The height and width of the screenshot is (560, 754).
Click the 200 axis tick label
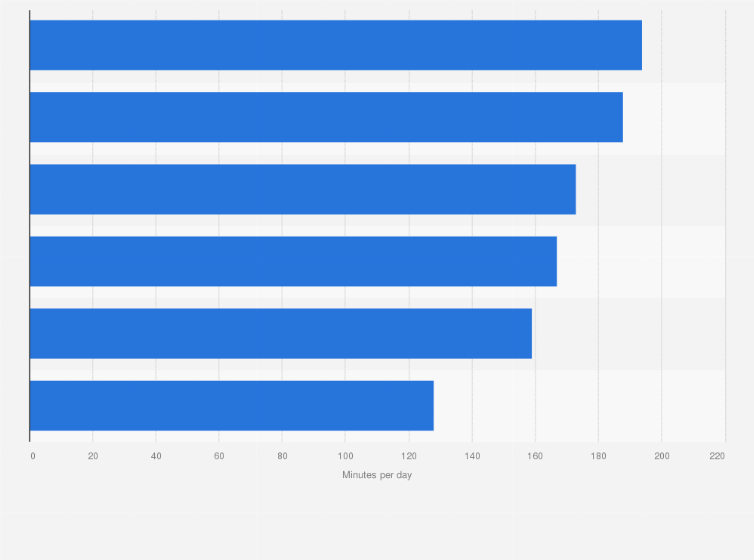[661, 456]
